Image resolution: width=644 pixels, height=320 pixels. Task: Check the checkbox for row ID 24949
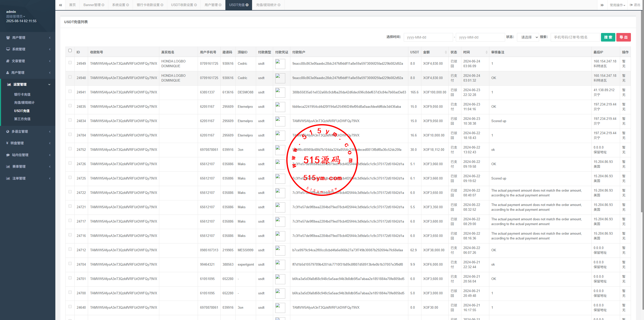[x=70, y=63]
